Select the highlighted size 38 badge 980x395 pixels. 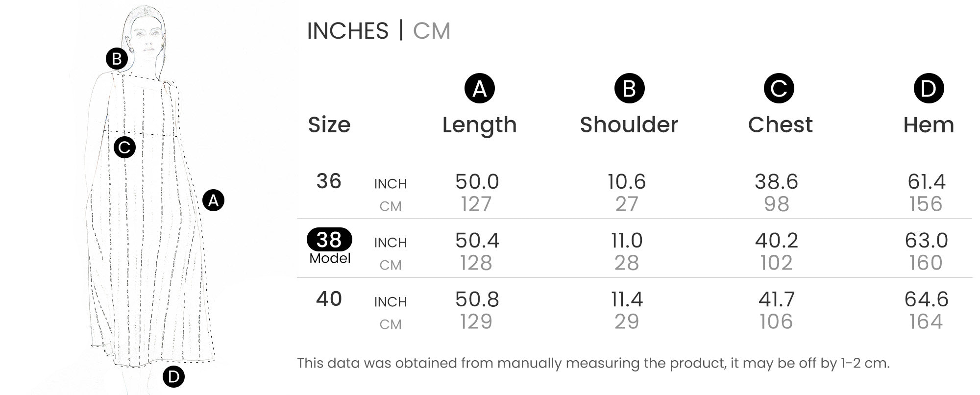click(x=329, y=240)
